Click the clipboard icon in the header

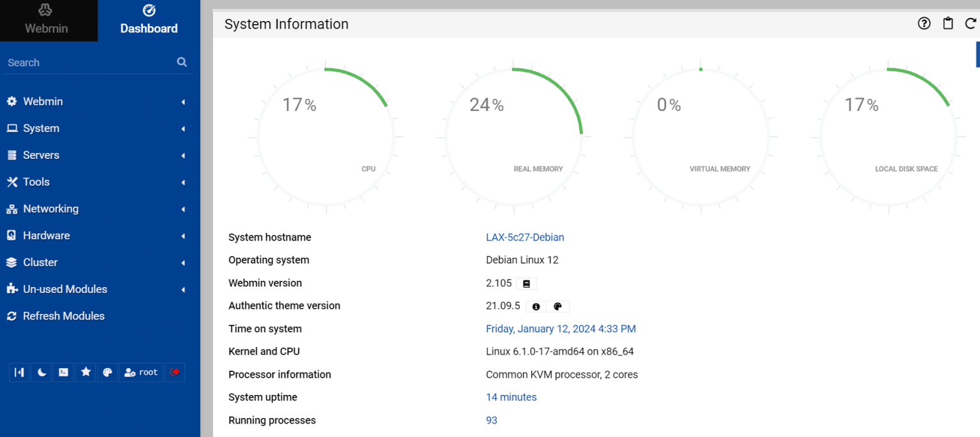(x=948, y=24)
